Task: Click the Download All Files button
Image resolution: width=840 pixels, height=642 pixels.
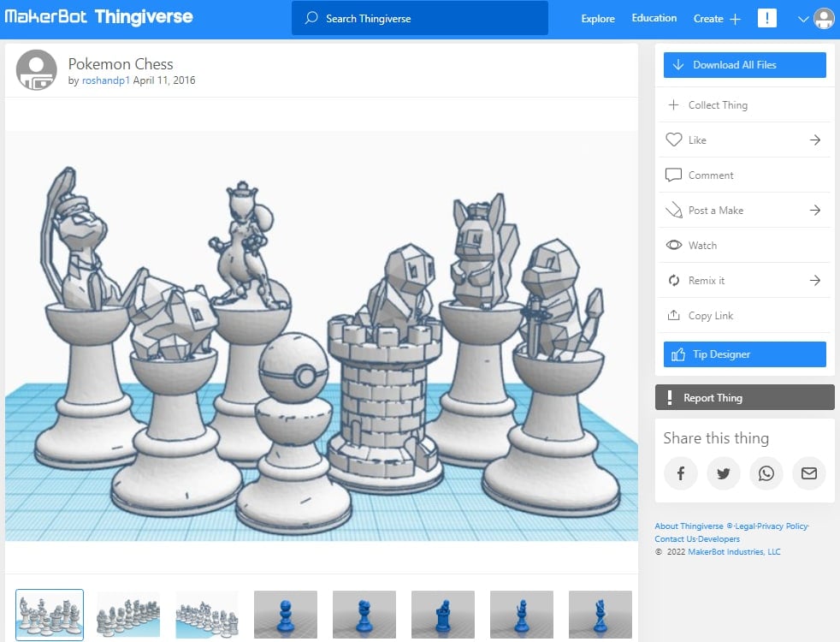Action: click(x=745, y=65)
